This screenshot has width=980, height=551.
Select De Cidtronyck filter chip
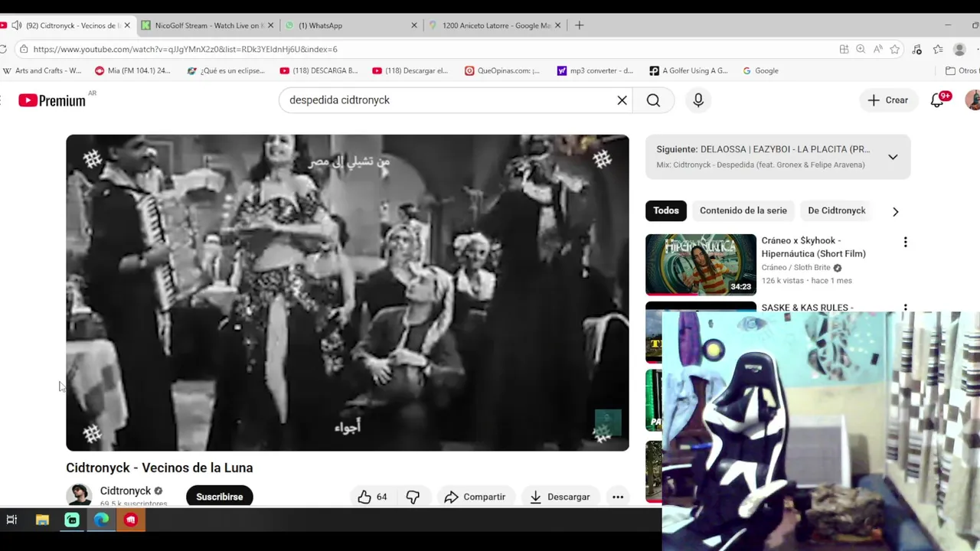pos(836,210)
